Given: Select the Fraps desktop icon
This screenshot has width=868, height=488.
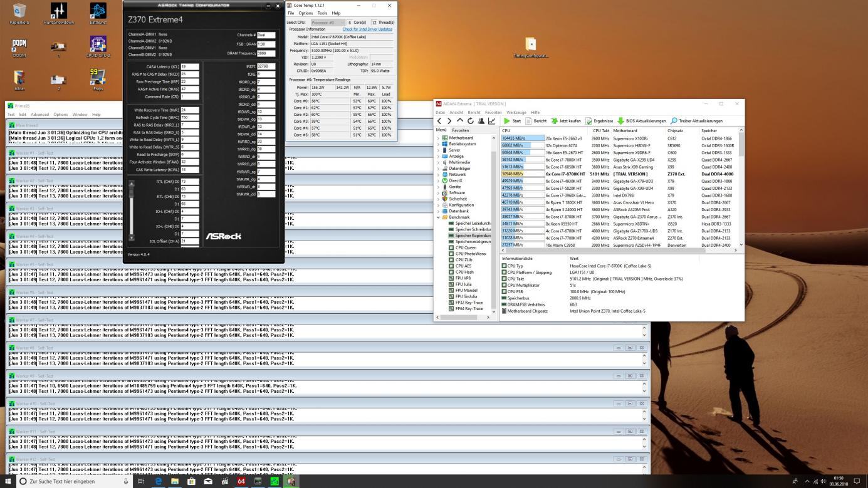Looking at the screenshot, I should tap(98, 79).
